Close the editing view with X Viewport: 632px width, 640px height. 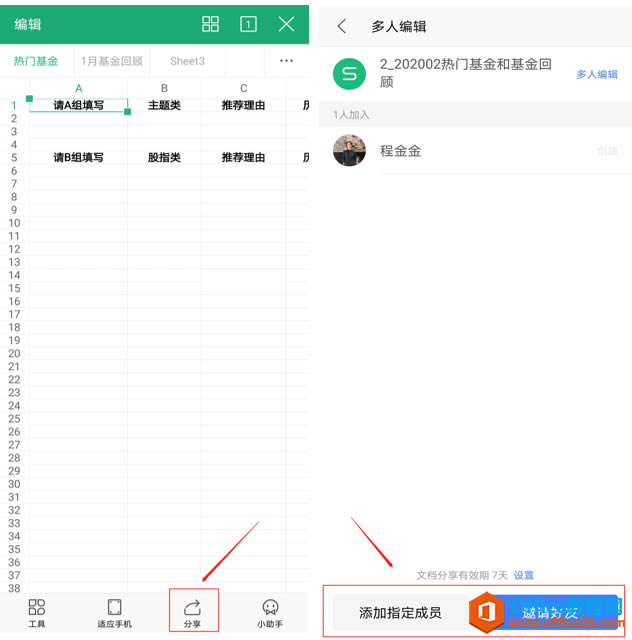click(x=286, y=24)
